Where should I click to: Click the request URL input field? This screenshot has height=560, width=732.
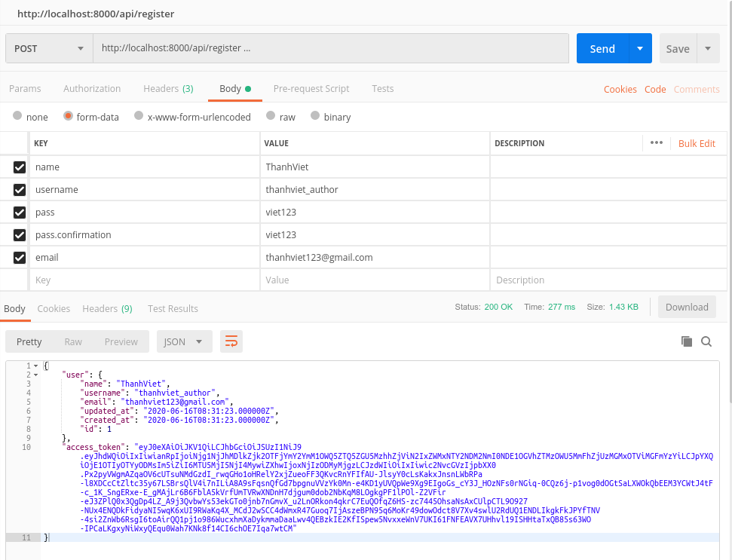(330, 48)
